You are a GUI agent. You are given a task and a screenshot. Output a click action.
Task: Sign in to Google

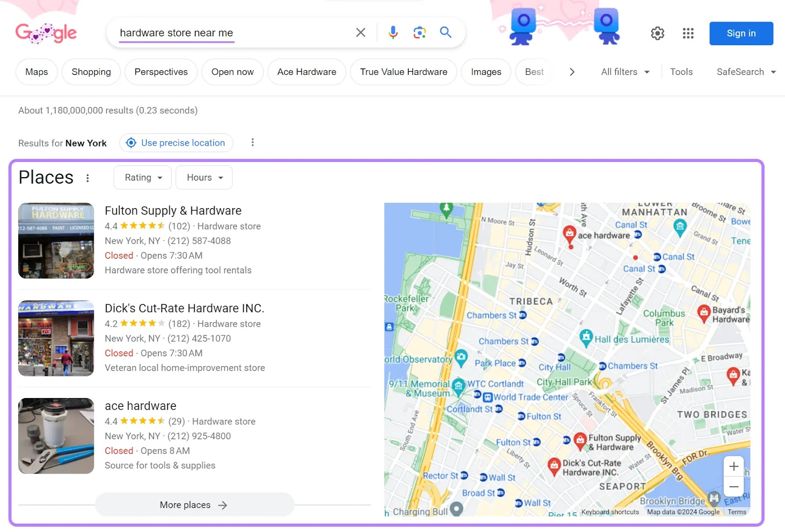(741, 33)
